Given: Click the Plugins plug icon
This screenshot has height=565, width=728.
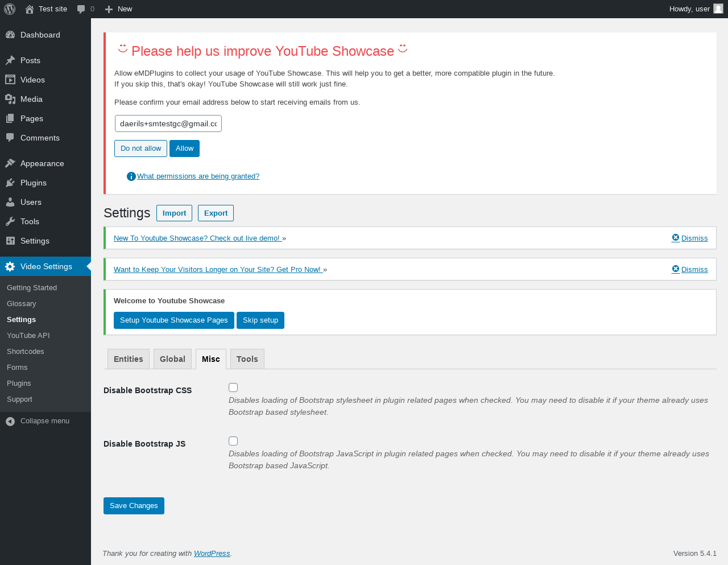Looking at the screenshot, I should click(10, 183).
